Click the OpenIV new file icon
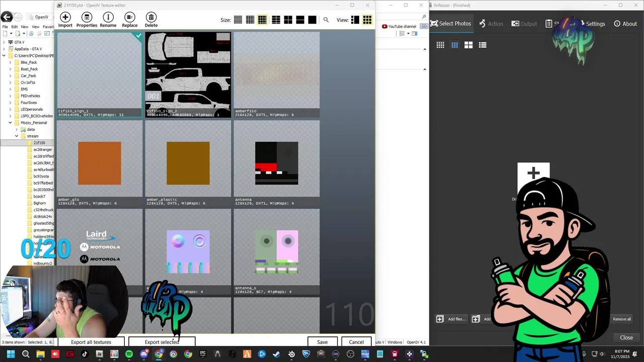The height and width of the screenshot is (362, 644). [x=5, y=34]
